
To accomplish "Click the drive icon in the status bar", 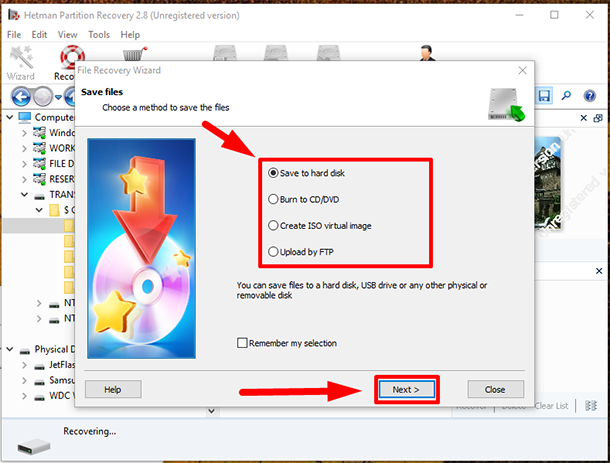I will click(x=34, y=446).
